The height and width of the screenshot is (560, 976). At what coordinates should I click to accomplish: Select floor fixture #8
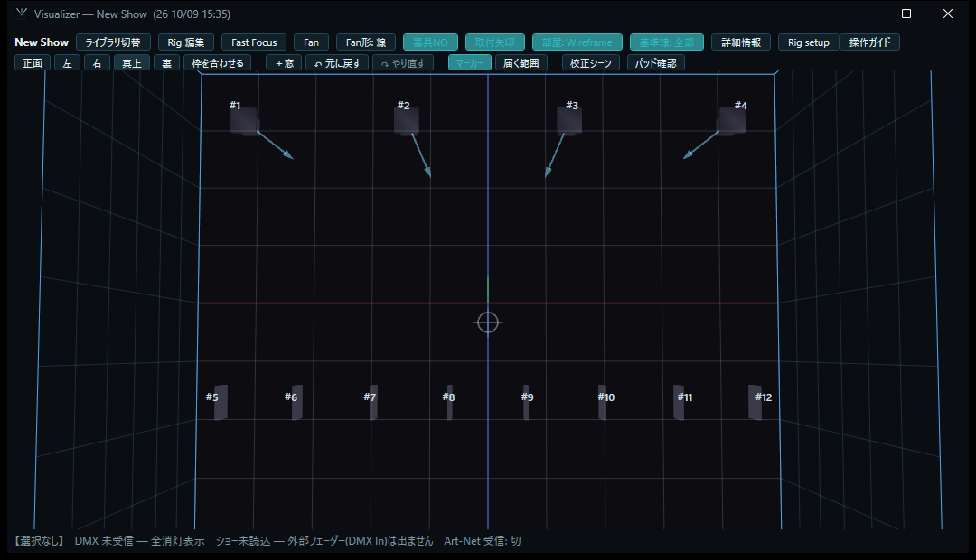click(x=450, y=402)
